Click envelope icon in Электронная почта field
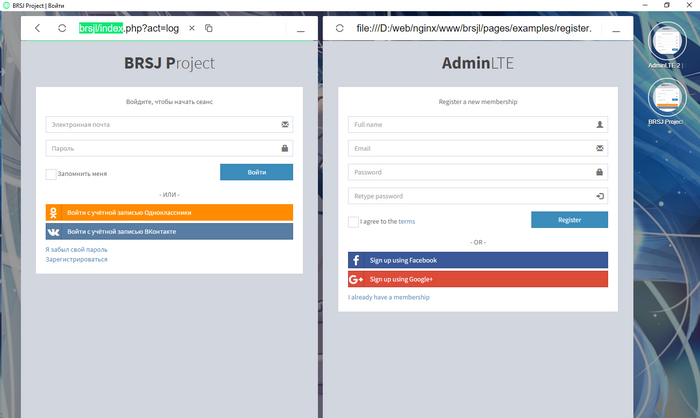Viewport: 700px width, 418px height. pos(285,125)
